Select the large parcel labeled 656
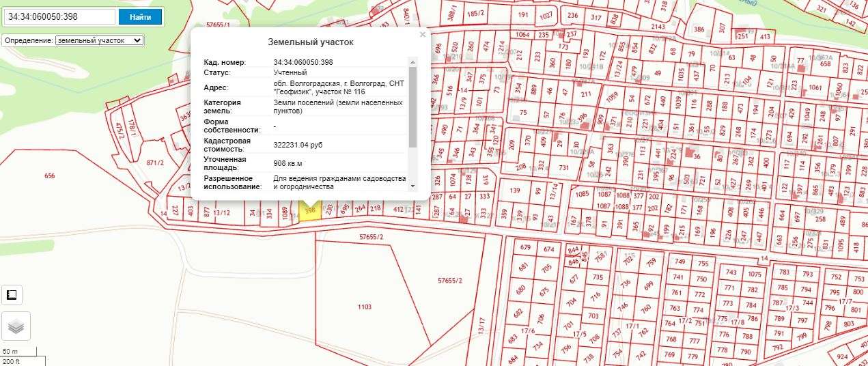The width and height of the screenshot is (868, 366). click(50, 176)
